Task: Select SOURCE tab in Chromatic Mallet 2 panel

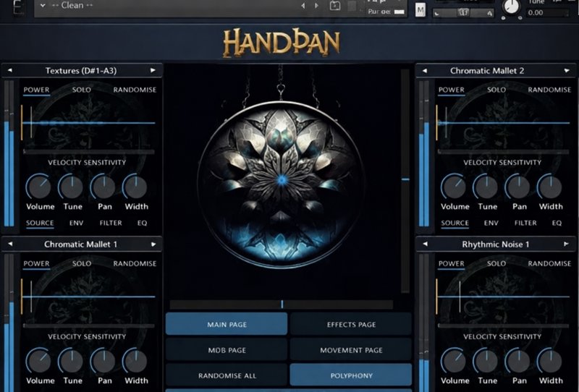Action: click(x=455, y=223)
